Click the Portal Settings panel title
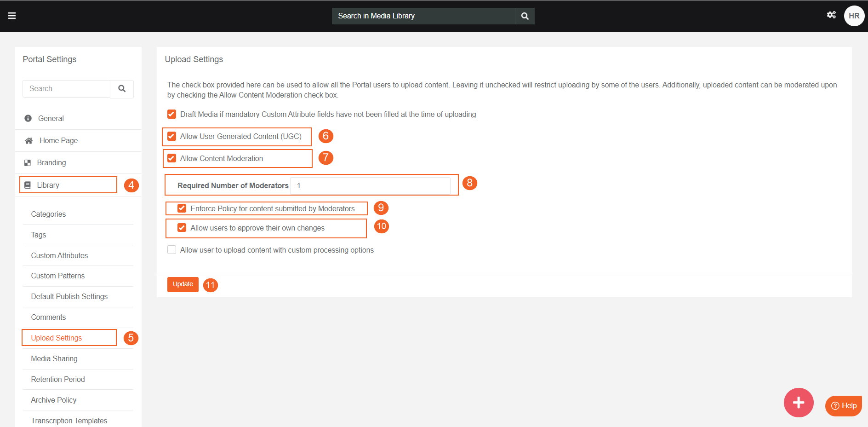 coord(50,59)
